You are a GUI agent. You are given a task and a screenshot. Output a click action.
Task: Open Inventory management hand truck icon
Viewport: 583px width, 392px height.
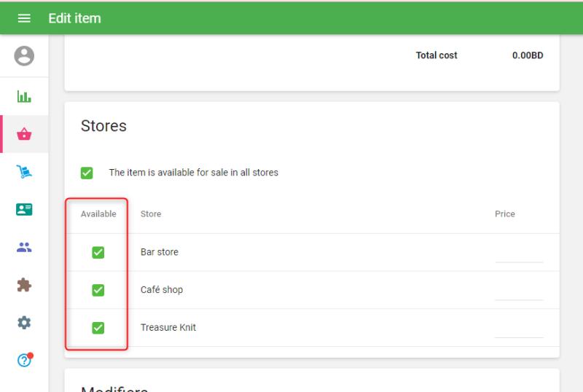pos(24,172)
